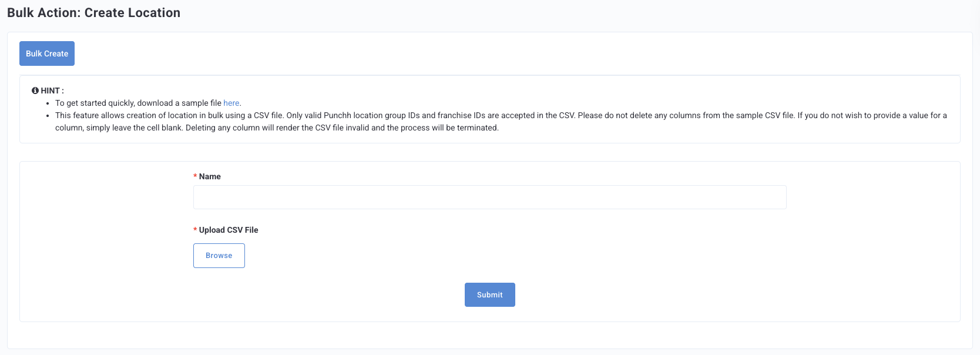Click the "To get started quickly" hint sentence
Screen dimensions: 980x355
(x=148, y=103)
